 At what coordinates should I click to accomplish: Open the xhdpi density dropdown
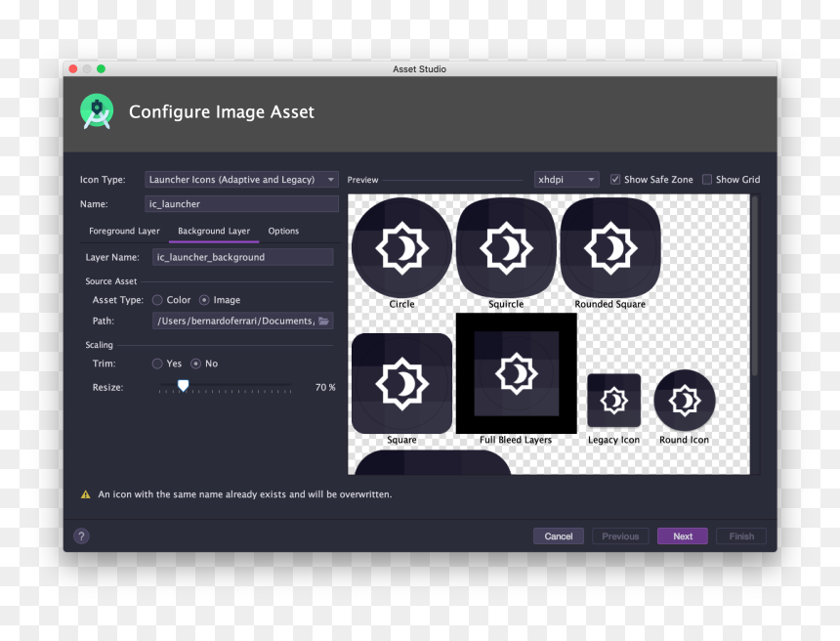tap(567, 180)
